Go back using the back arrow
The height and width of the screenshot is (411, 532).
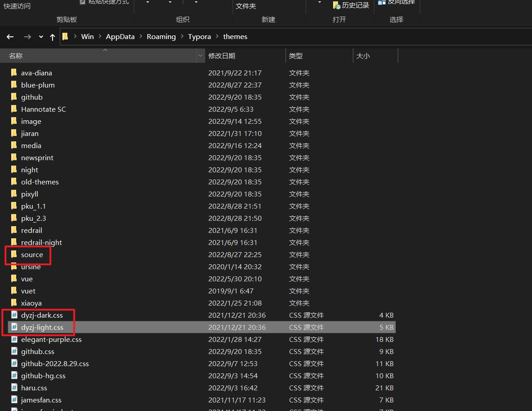click(10, 37)
